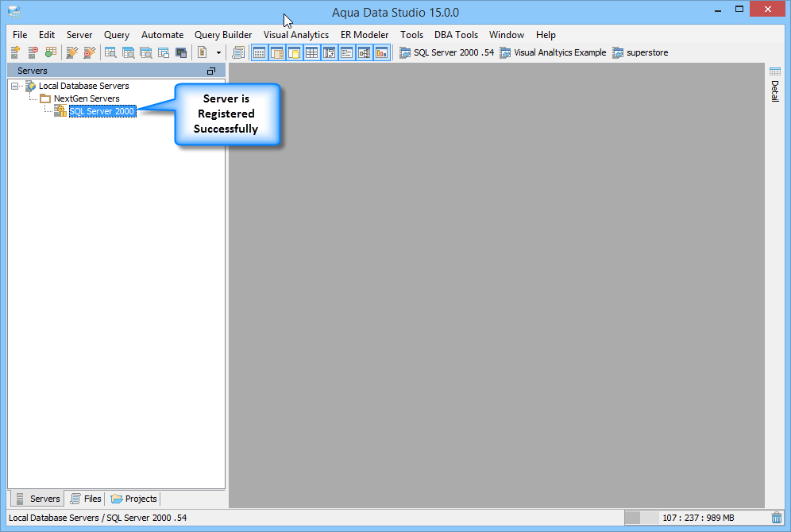Maximize the Servers panel with its header icon
This screenshot has height=532, width=791.
pyautogui.click(x=211, y=71)
